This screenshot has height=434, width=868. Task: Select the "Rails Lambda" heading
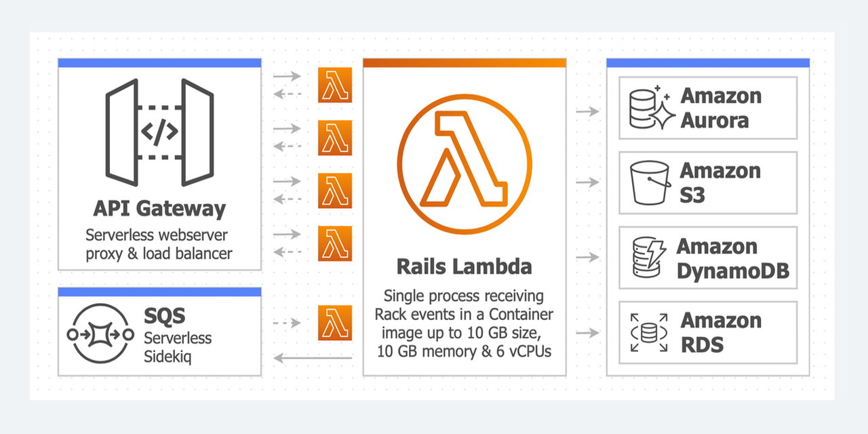tap(465, 267)
